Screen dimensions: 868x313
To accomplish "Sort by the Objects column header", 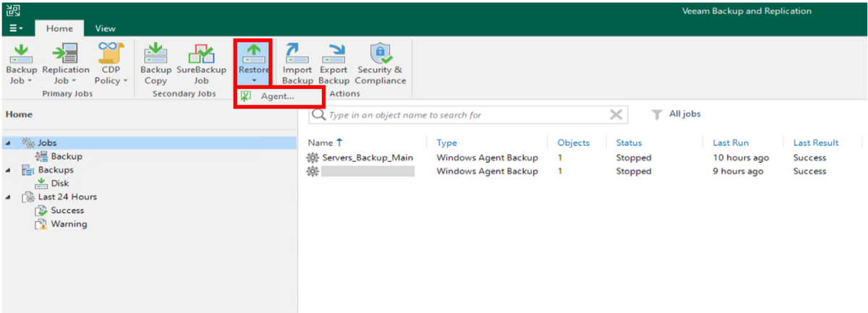I will 574,142.
